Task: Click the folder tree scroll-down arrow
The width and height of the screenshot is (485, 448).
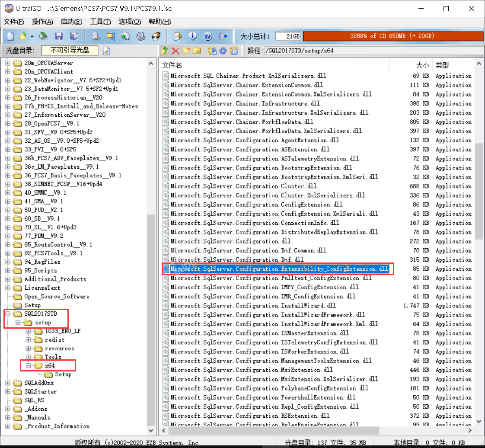Action: click(x=151, y=430)
